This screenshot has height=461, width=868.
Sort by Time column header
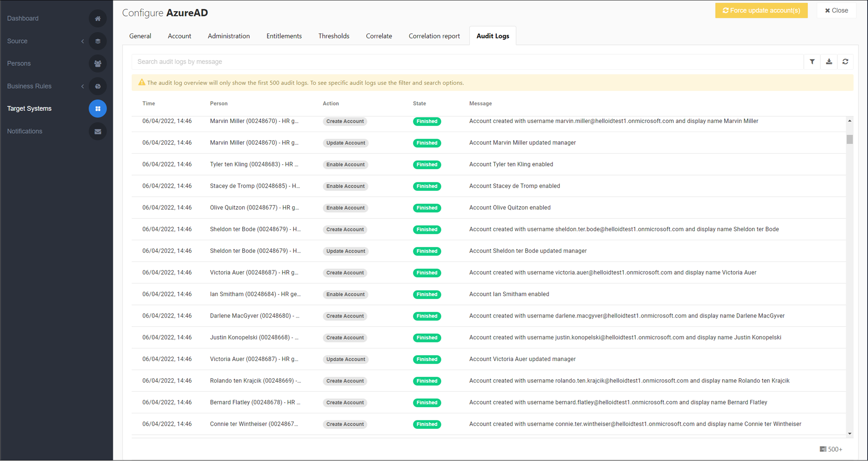tap(149, 104)
